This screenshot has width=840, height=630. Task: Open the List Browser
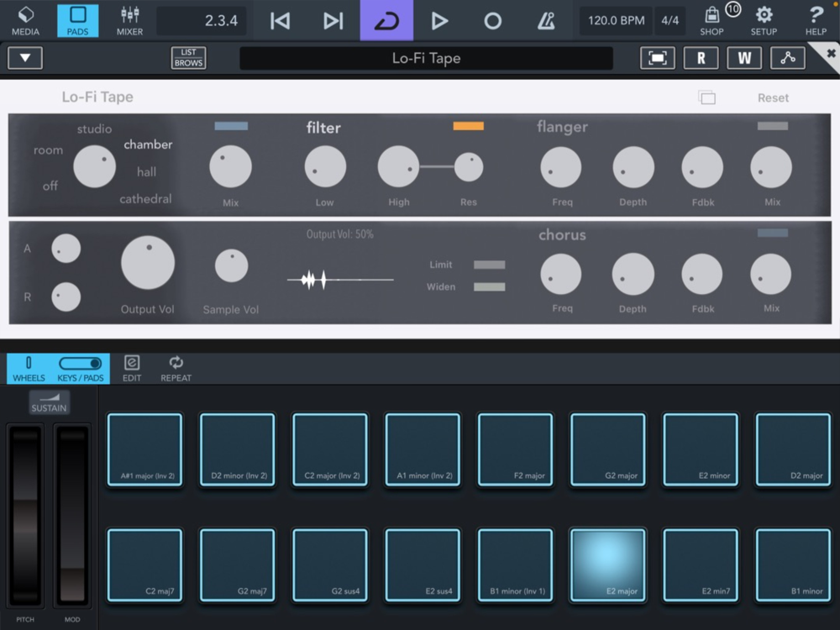pyautogui.click(x=188, y=58)
